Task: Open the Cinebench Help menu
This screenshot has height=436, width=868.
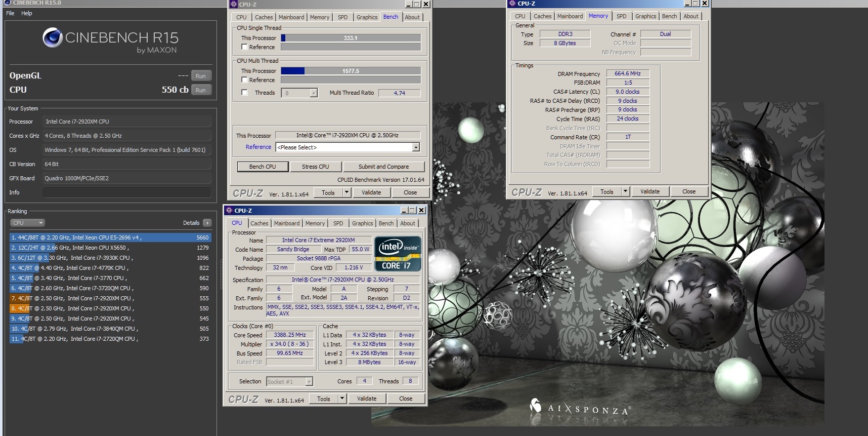Action: click(x=27, y=13)
